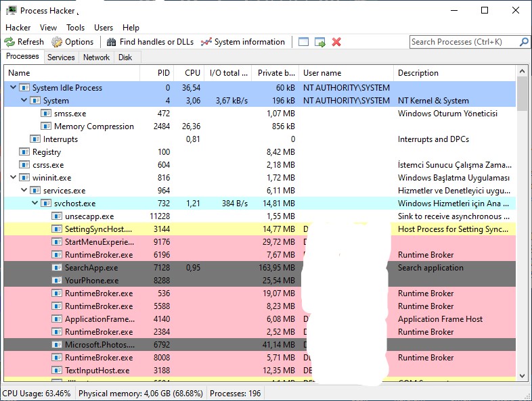The height and width of the screenshot is (401, 532).
Task: Click the csrss.exe process icon
Action: [x=24, y=165]
